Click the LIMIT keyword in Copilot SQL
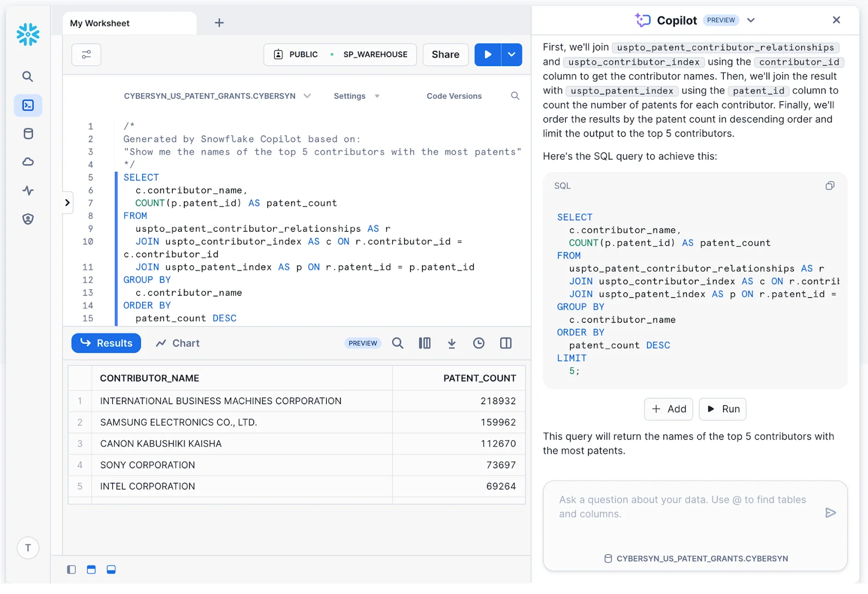This screenshot has height=594, width=868. click(571, 358)
